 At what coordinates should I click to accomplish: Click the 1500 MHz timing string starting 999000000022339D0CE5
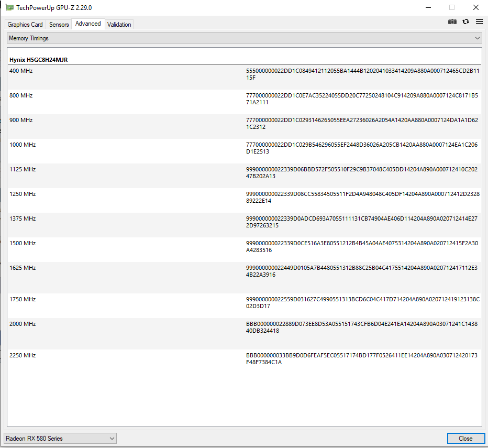pos(362,246)
